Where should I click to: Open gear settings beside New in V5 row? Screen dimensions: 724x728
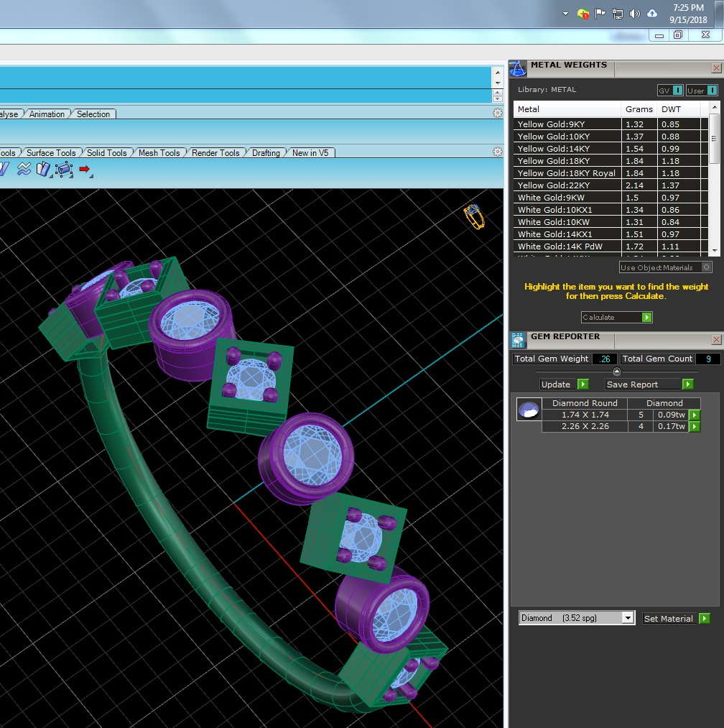coord(498,152)
